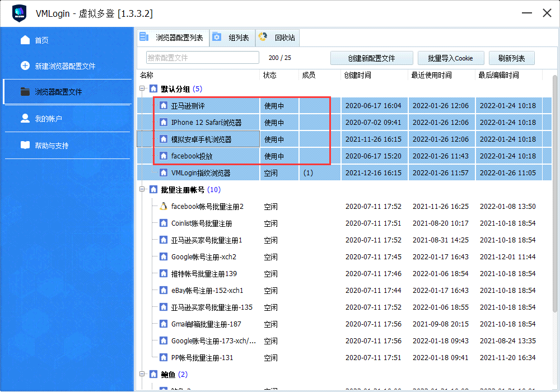Image resolution: width=560 pixels, height=392 pixels.
Task: Switch to 浏览器配置列表 tab
Action: 173,38
